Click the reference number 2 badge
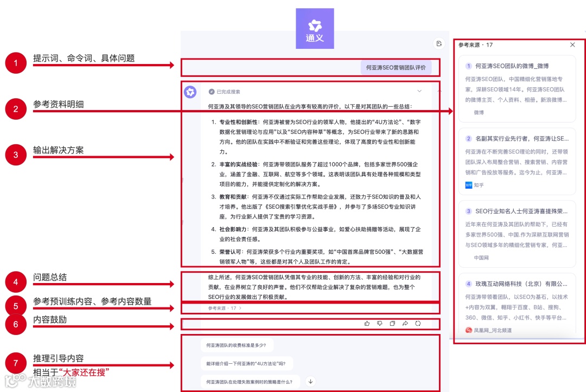This screenshot has width=586, height=392. pyautogui.click(x=469, y=138)
